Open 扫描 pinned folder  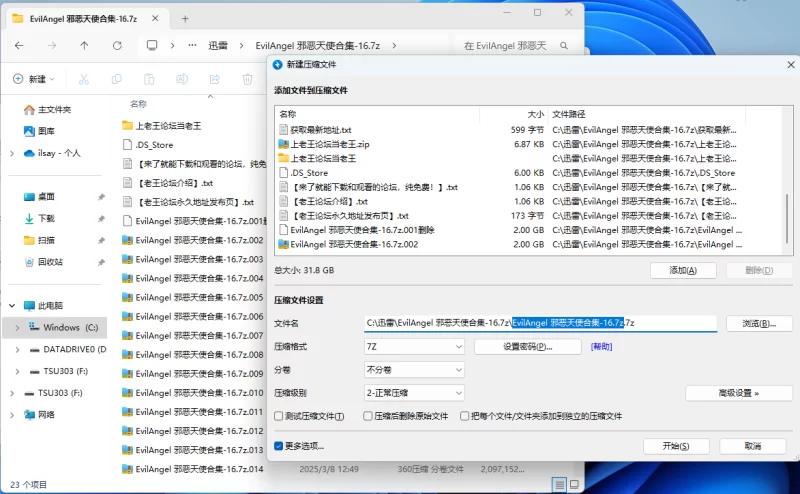[46, 240]
